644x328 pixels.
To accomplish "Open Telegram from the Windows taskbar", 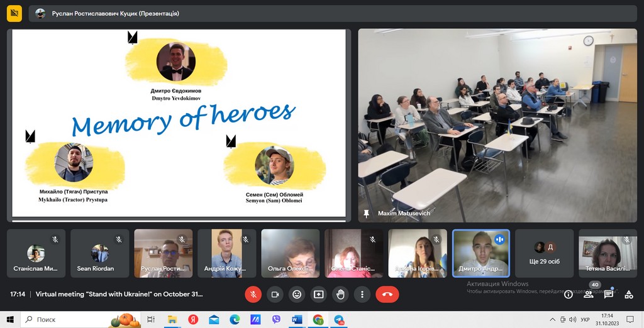I will (x=340, y=320).
